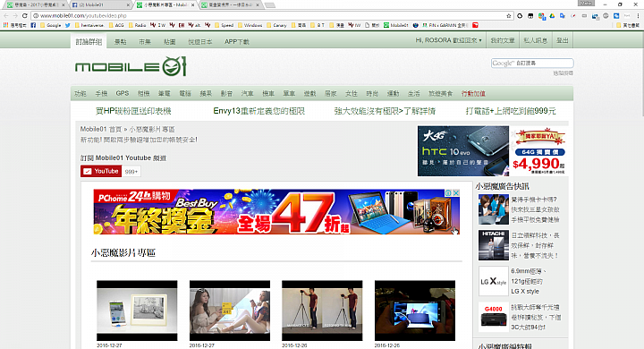Open the hentaiverse bookmark folder

point(89,25)
